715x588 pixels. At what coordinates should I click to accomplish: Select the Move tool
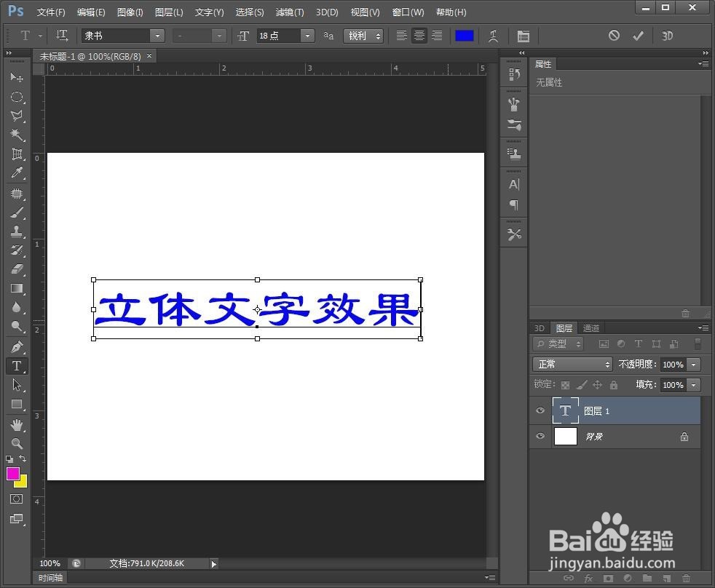pos(17,78)
